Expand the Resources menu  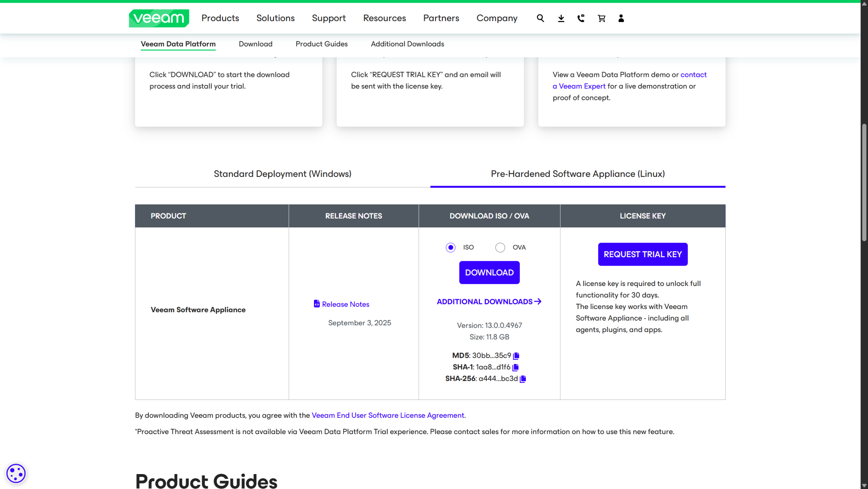[384, 18]
